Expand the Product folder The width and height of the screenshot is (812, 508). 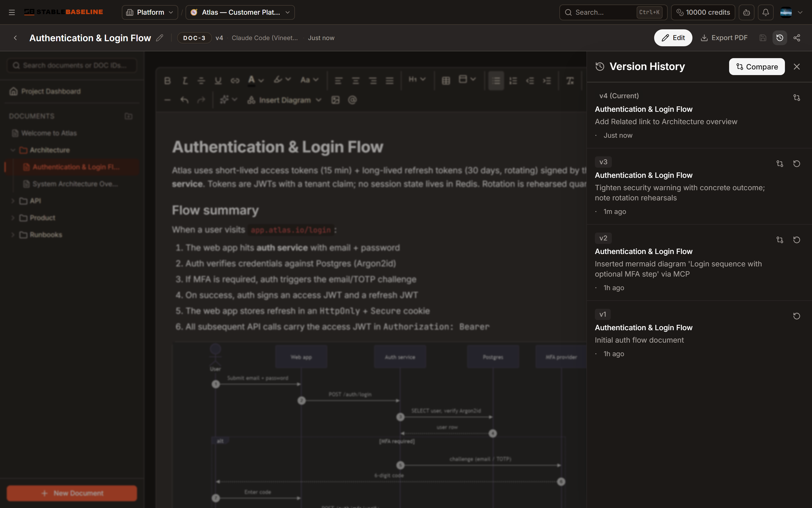13,218
